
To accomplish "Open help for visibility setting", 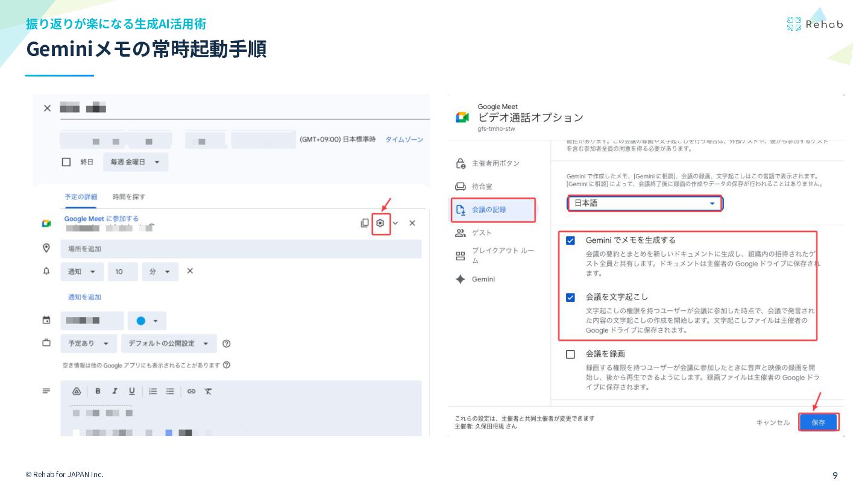I will 227,343.
